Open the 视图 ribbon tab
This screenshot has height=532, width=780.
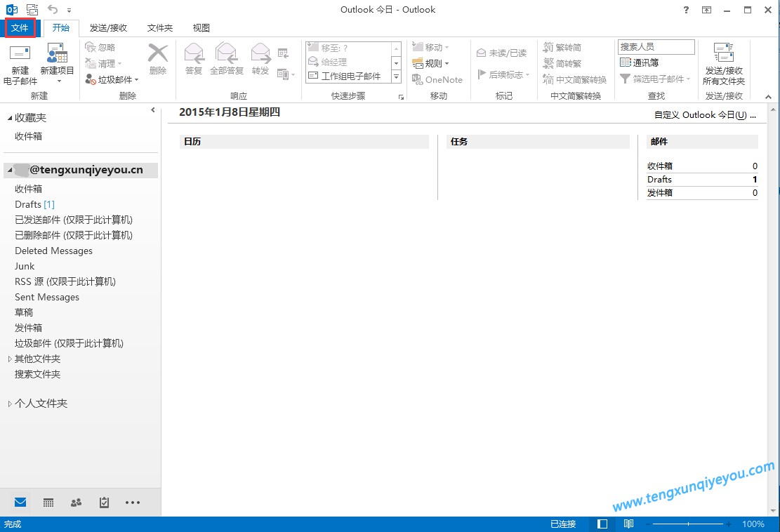point(201,28)
